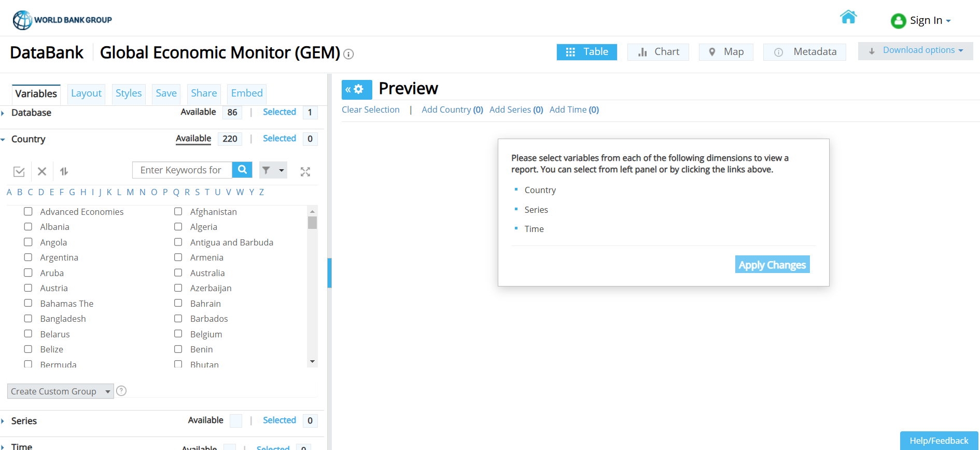Show Selected countries in Country section
Viewport: 980px width, 450px height.
point(279,139)
